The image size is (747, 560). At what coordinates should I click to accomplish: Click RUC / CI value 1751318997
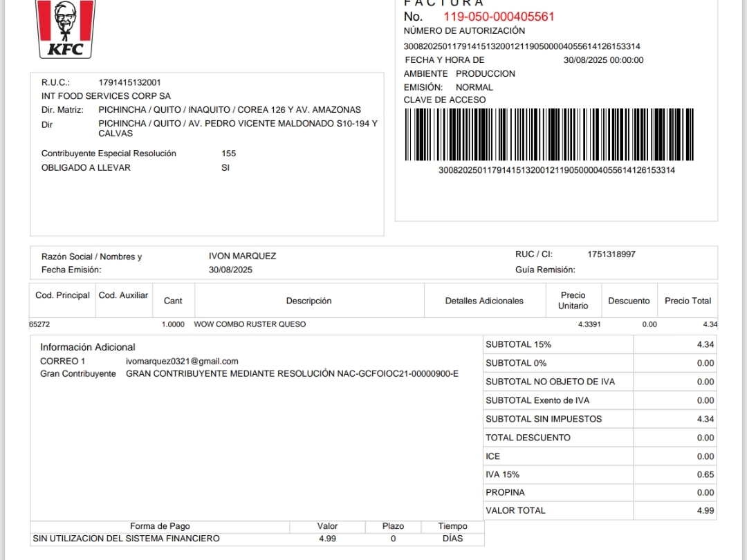611,254
